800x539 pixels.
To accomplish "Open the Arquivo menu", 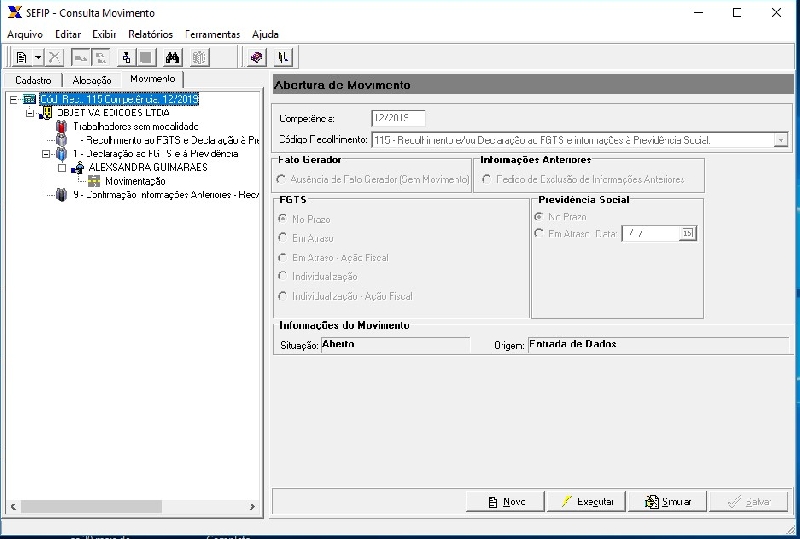I will point(25,34).
